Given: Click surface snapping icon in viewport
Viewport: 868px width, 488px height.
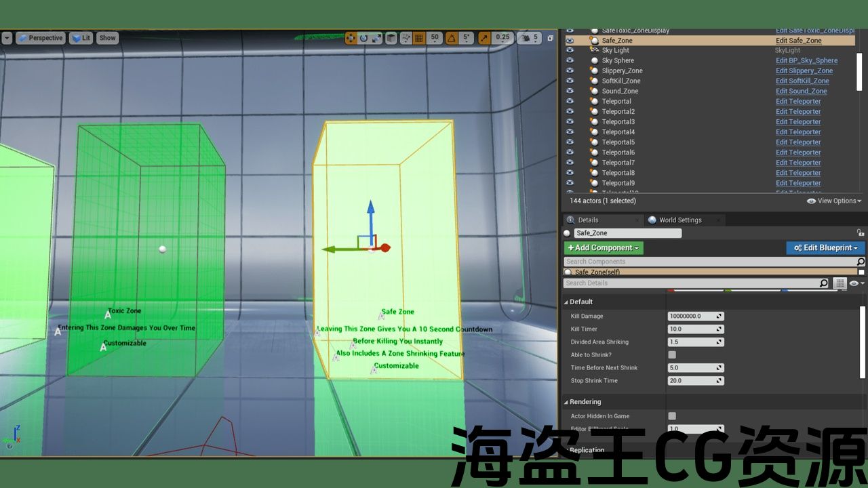Looking at the screenshot, I should pyautogui.click(x=405, y=38).
